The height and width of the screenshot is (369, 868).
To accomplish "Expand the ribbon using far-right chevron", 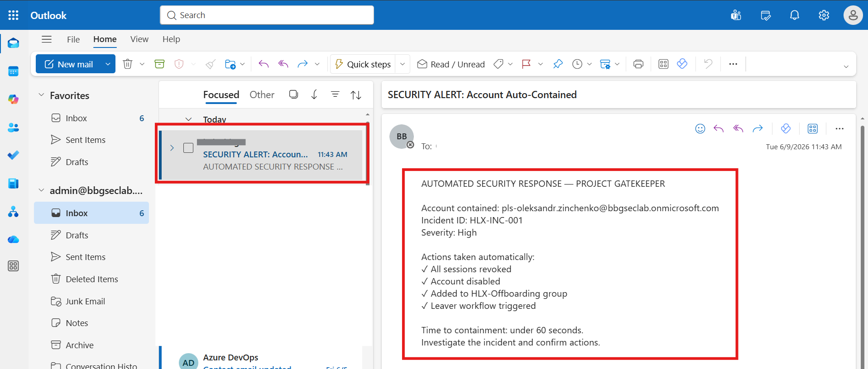I will click(x=846, y=66).
